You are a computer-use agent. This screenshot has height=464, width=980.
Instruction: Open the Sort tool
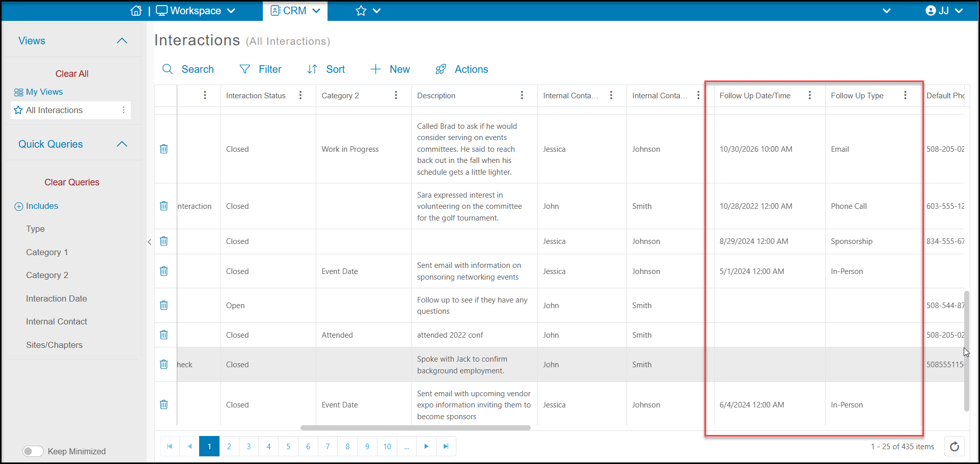[x=326, y=69]
